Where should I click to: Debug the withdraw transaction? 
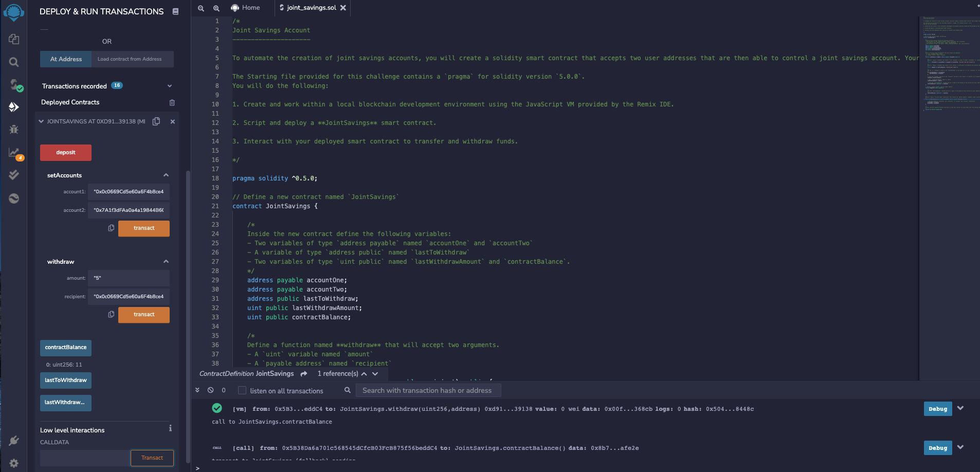click(x=937, y=409)
